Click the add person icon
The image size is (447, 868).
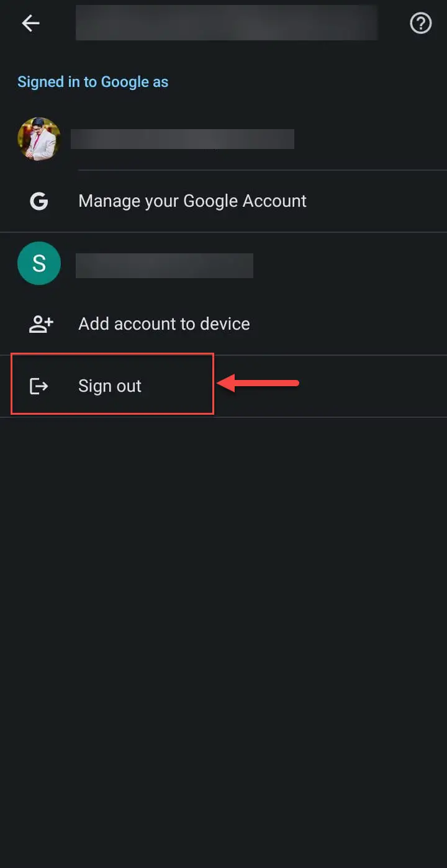[41, 324]
